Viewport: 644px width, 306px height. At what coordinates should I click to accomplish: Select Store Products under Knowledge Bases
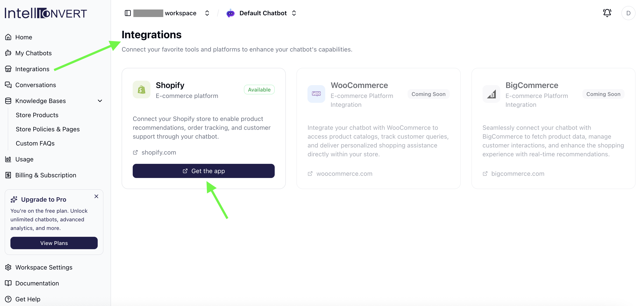pyautogui.click(x=37, y=115)
